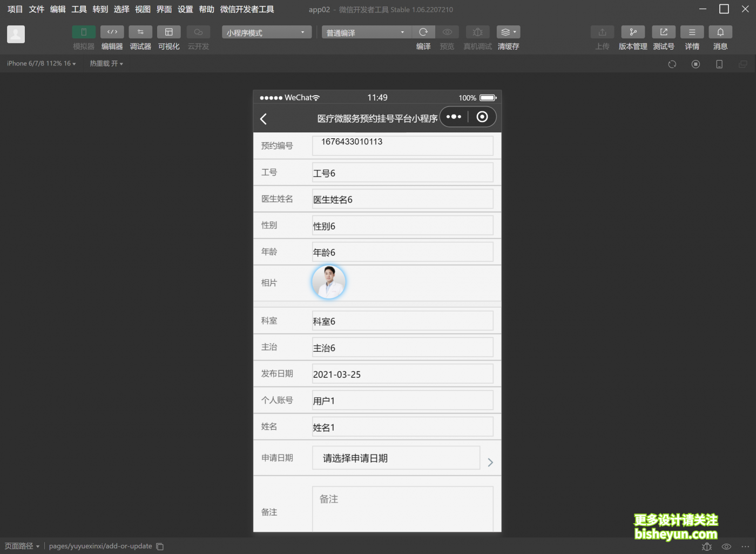Click the preview (预览) eye icon

tap(447, 32)
